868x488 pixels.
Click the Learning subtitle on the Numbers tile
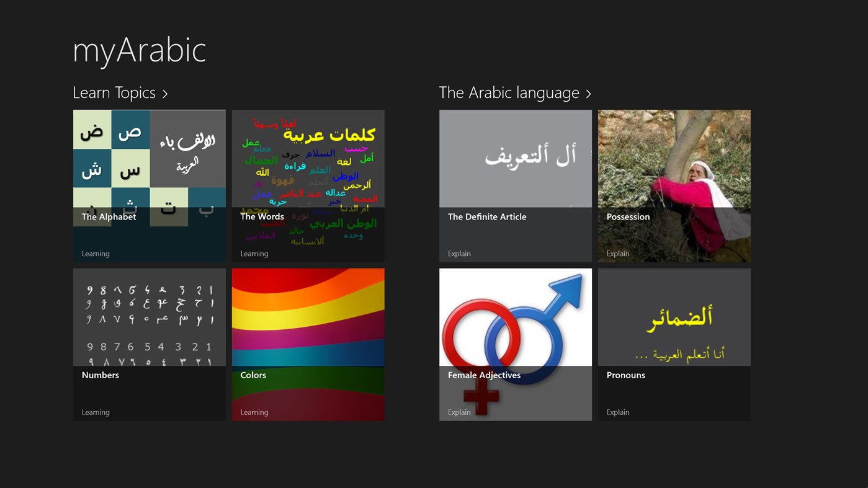[x=96, y=412]
